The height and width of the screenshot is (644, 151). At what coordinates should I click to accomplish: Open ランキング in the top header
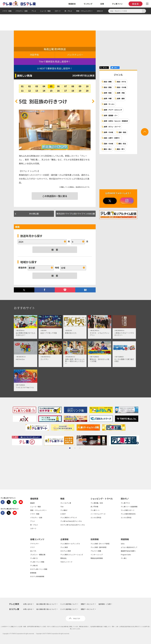click(88, 4)
